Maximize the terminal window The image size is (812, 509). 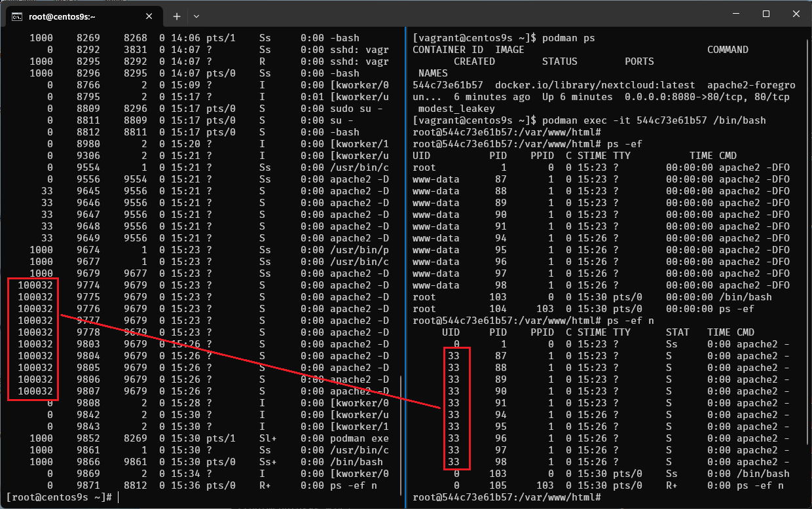point(766,14)
